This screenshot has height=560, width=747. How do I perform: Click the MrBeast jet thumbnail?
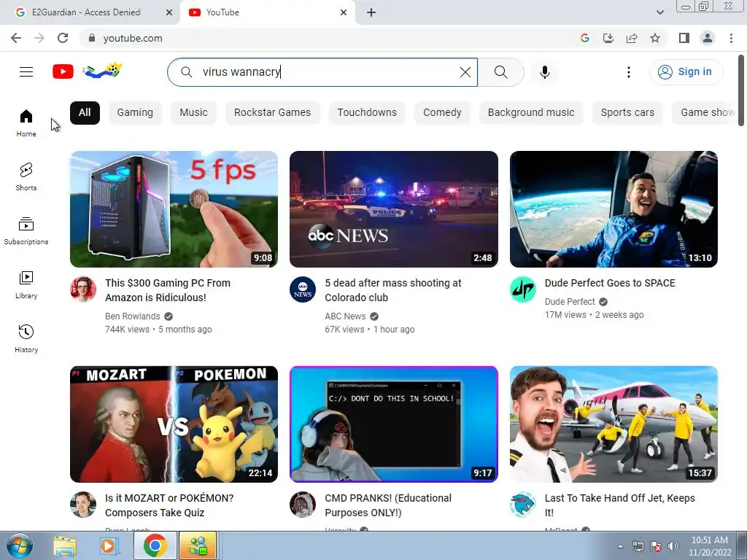(614, 424)
